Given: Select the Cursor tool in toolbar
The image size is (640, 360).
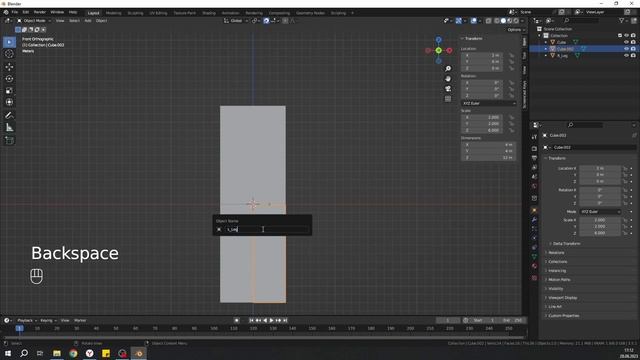Looking at the screenshot, I should coord(9,54).
